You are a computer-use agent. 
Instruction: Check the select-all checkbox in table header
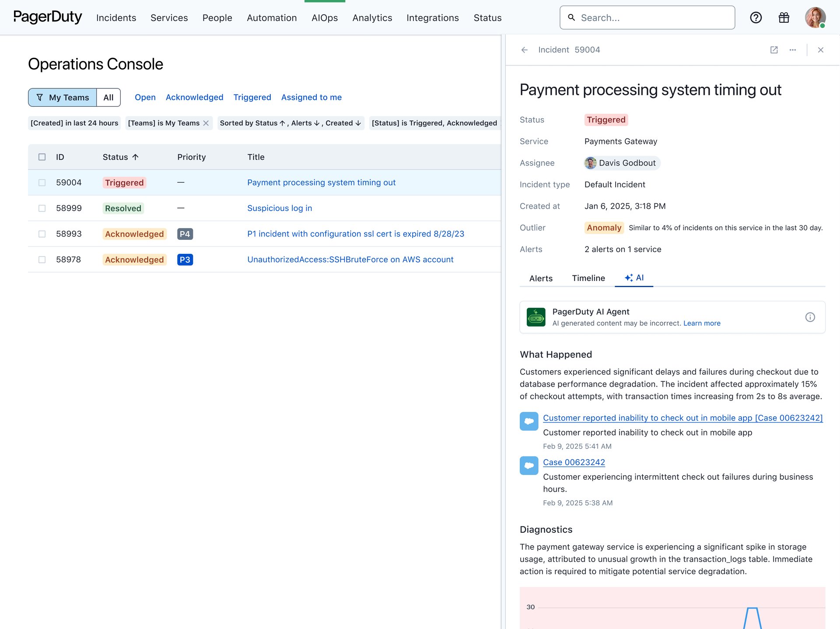point(42,157)
